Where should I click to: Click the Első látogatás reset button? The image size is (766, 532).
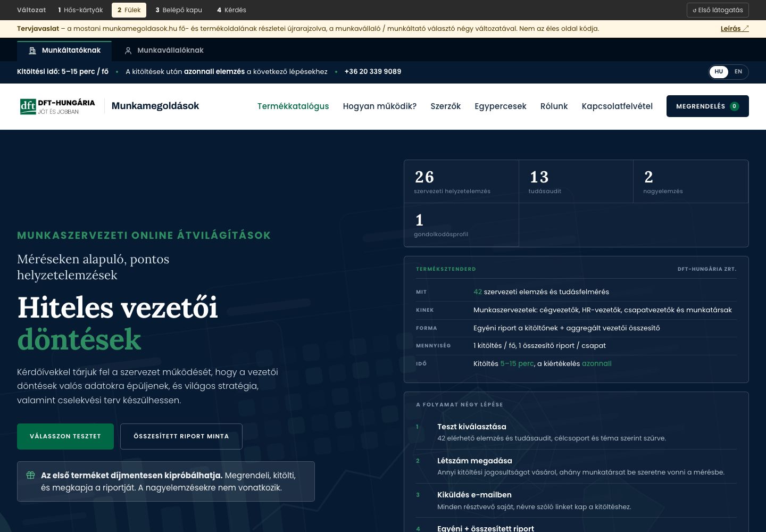point(718,10)
